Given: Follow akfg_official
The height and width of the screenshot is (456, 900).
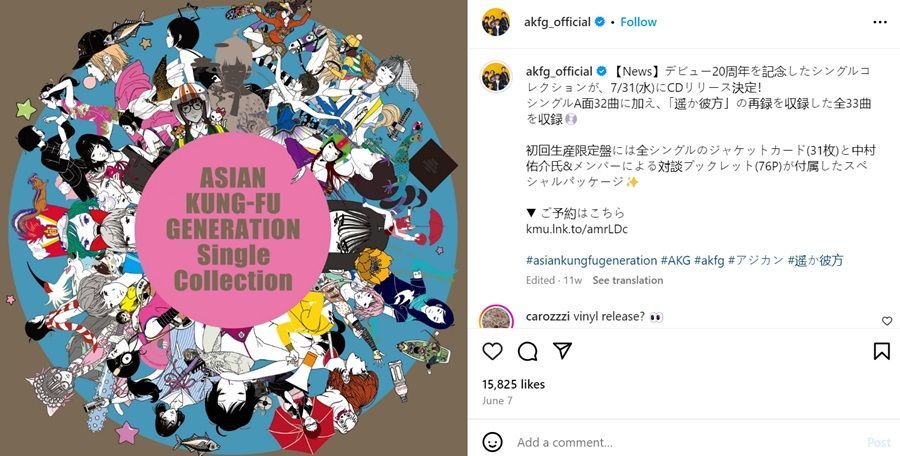Looking at the screenshot, I should click(638, 22).
